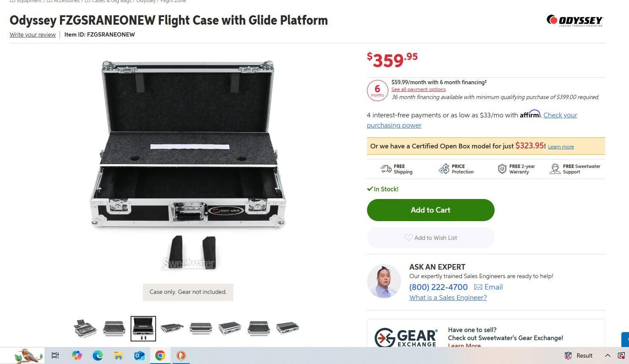Click the heart icon in Add to Wish List

(409, 238)
